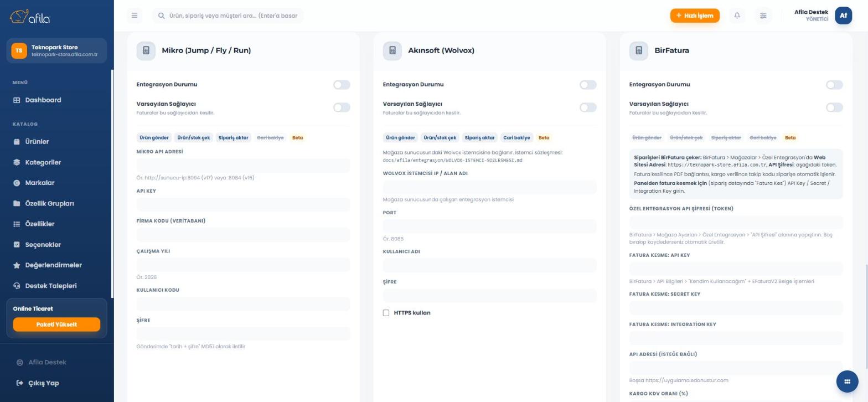The height and width of the screenshot is (402, 868).
Task: Click the Mikro API Adresi input field
Action: click(243, 166)
